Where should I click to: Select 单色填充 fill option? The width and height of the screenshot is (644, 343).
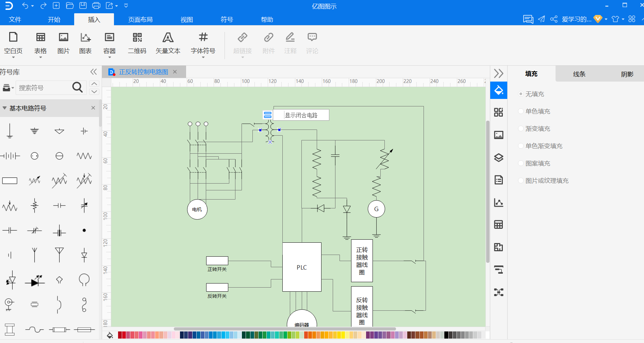[534, 111]
